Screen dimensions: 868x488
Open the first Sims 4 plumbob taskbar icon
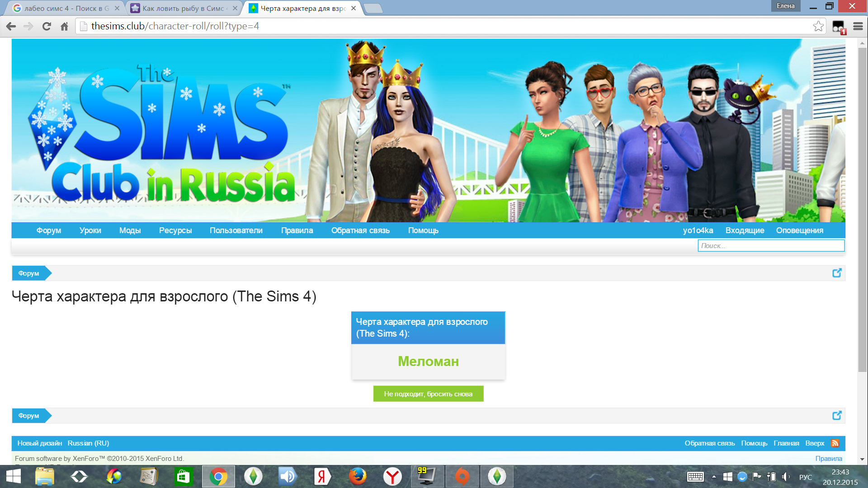click(x=253, y=477)
